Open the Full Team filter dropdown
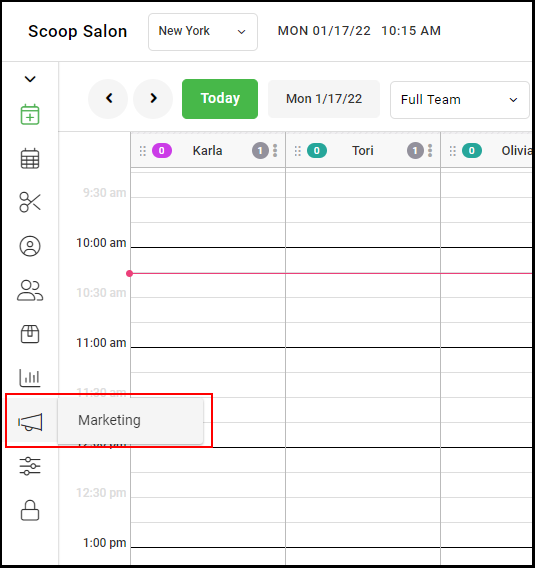 (460, 100)
